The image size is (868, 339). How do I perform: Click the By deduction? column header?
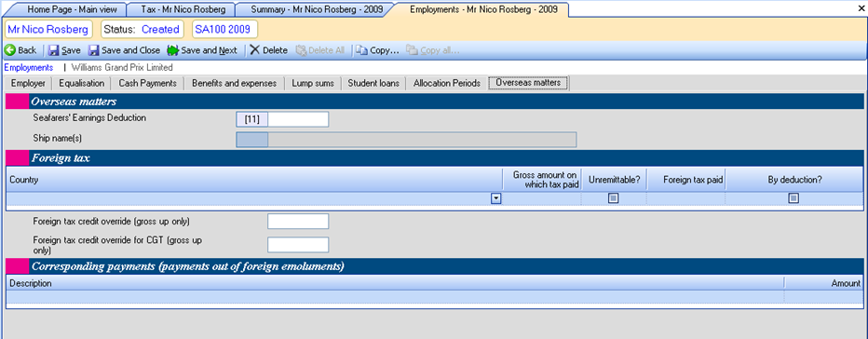(x=794, y=180)
